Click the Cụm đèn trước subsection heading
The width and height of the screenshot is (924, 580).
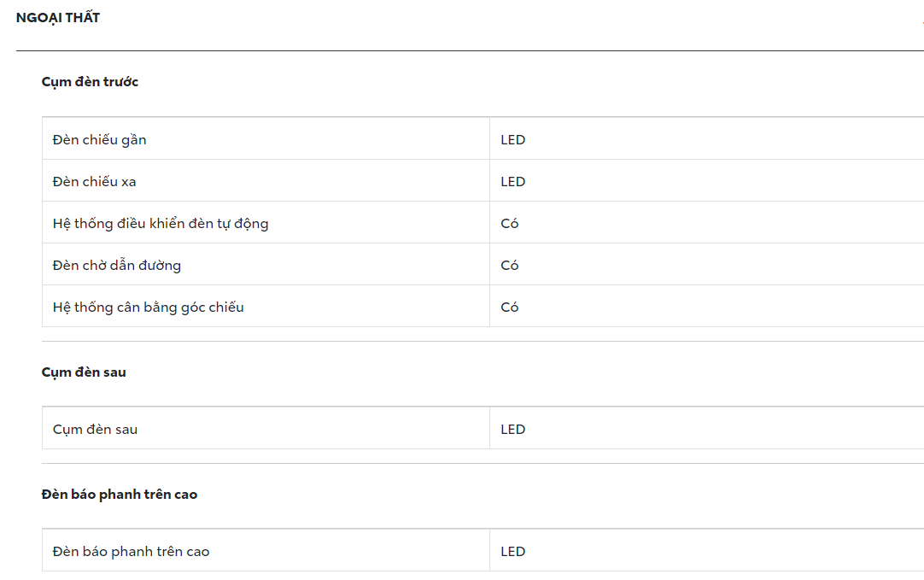(90, 82)
